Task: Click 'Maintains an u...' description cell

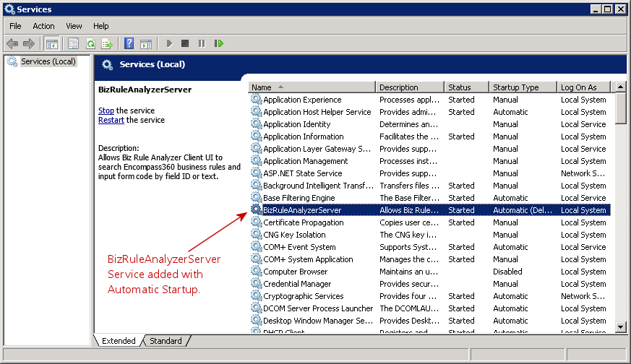Action: pos(408,272)
